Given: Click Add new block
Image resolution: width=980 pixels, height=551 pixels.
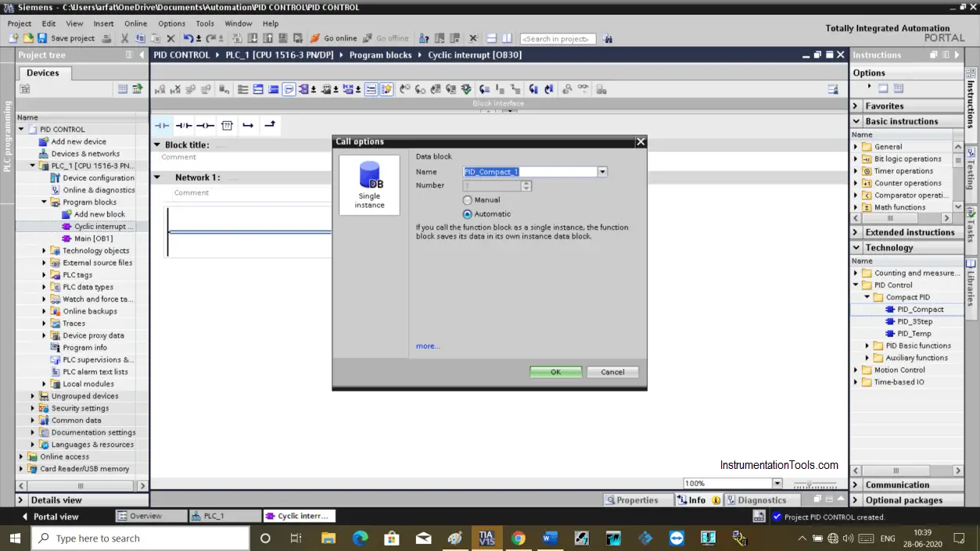Looking at the screenshot, I should point(99,214).
